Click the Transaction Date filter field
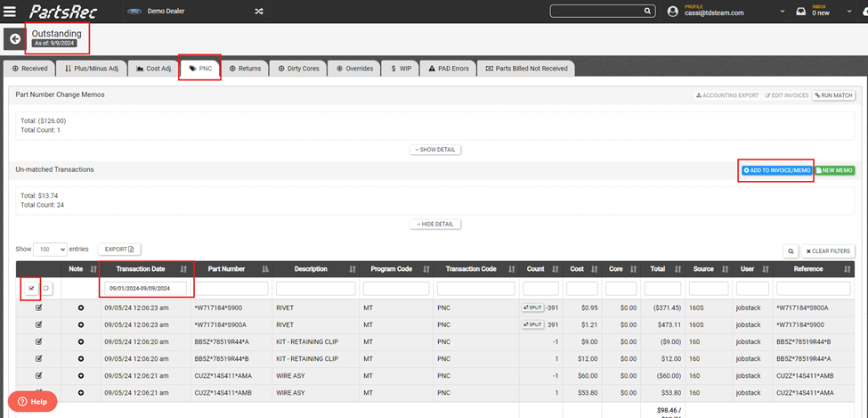The height and width of the screenshot is (418, 868). pyautogui.click(x=146, y=288)
